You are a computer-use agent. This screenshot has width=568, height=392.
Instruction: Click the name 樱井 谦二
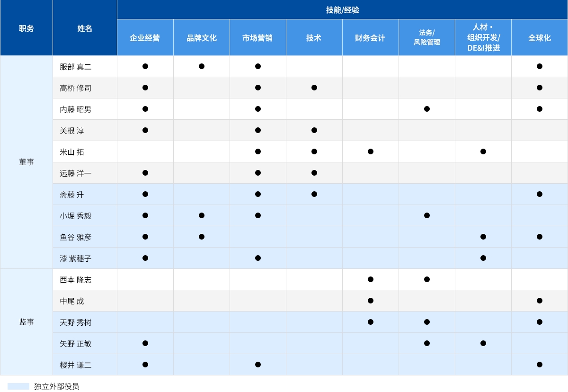coord(76,365)
